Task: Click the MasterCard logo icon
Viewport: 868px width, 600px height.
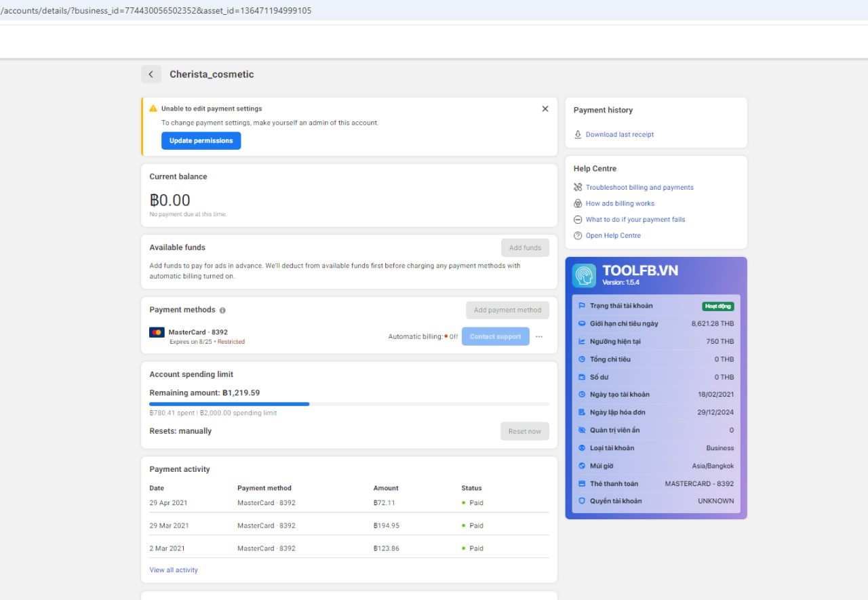Action: pyautogui.click(x=157, y=332)
